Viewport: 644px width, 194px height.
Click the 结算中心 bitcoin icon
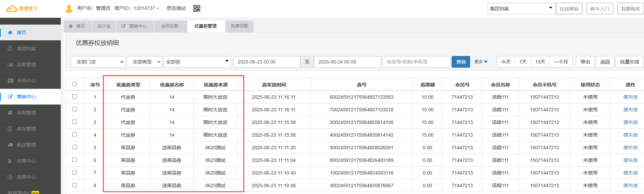10,161
